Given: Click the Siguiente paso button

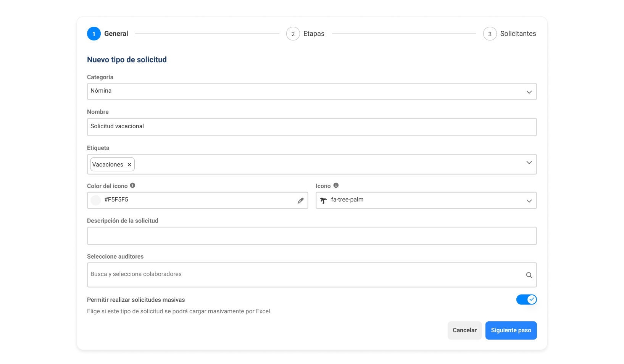Looking at the screenshot, I should [511, 330].
